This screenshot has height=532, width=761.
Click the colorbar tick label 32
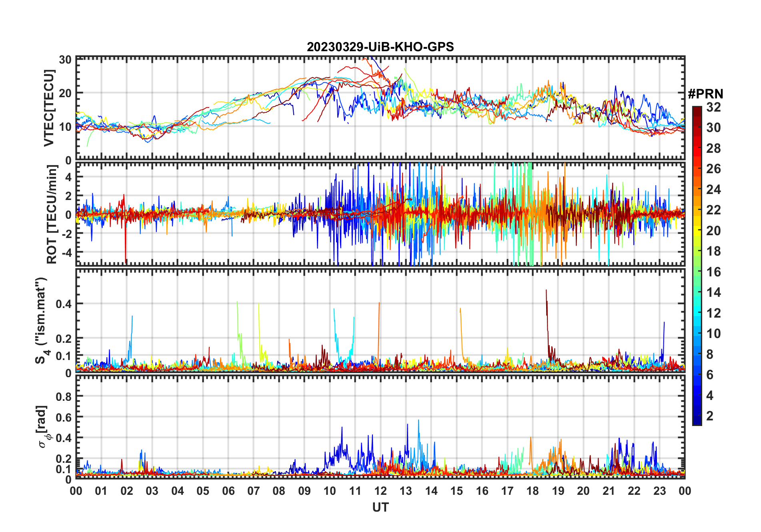coord(713,107)
